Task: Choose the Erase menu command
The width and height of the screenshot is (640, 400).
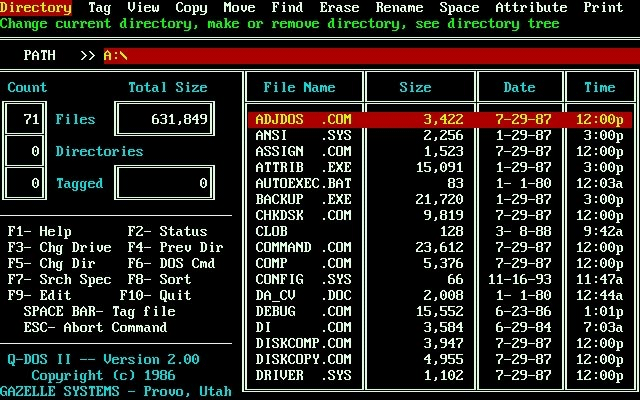Action: click(339, 7)
